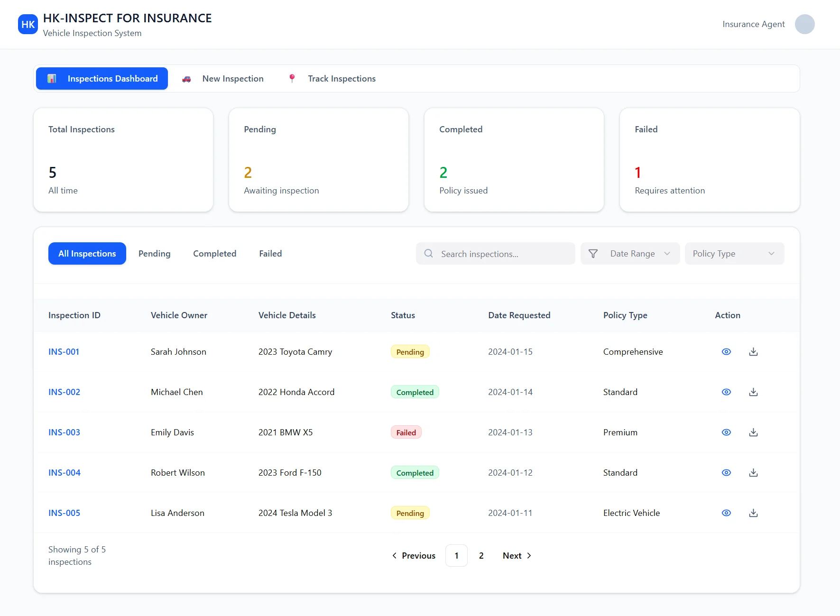Open details for Sarah Johnson's inspection
The height and width of the screenshot is (616, 840).
point(726,351)
